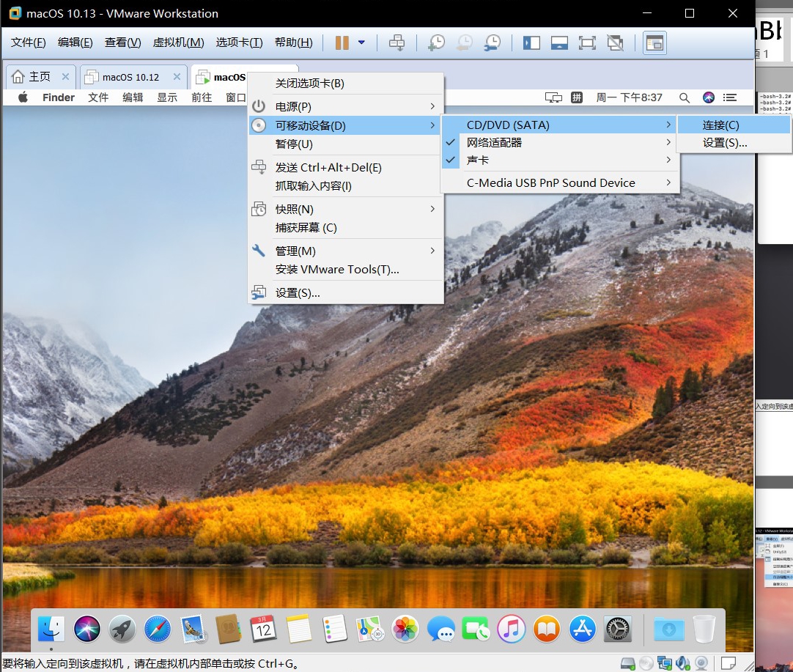
Task: Click the sound card status bar icon
Action: (683, 663)
